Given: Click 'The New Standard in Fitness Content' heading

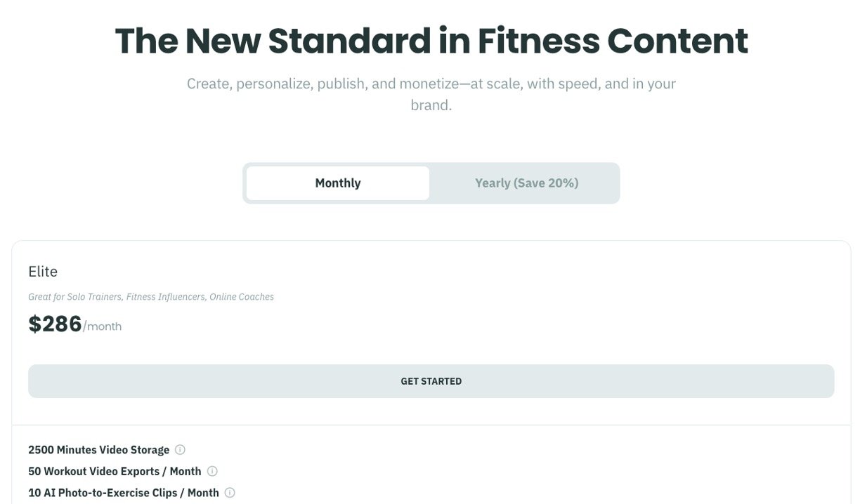Looking at the screenshot, I should (x=431, y=41).
